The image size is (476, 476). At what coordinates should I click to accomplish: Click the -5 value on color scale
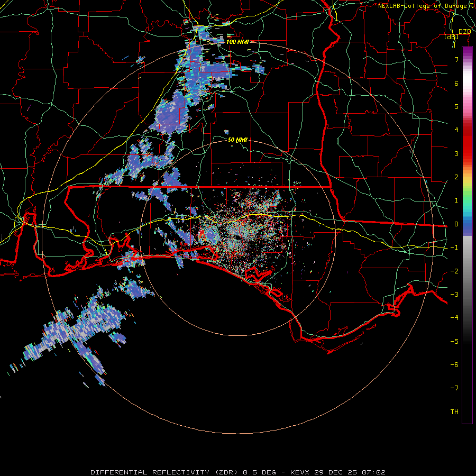click(454, 342)
